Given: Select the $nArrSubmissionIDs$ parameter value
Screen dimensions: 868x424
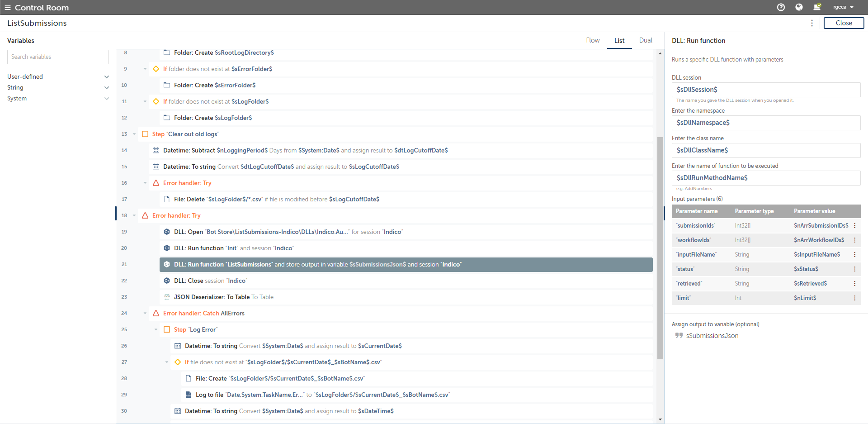Looking at the screenshot, I should pos(821,225).
